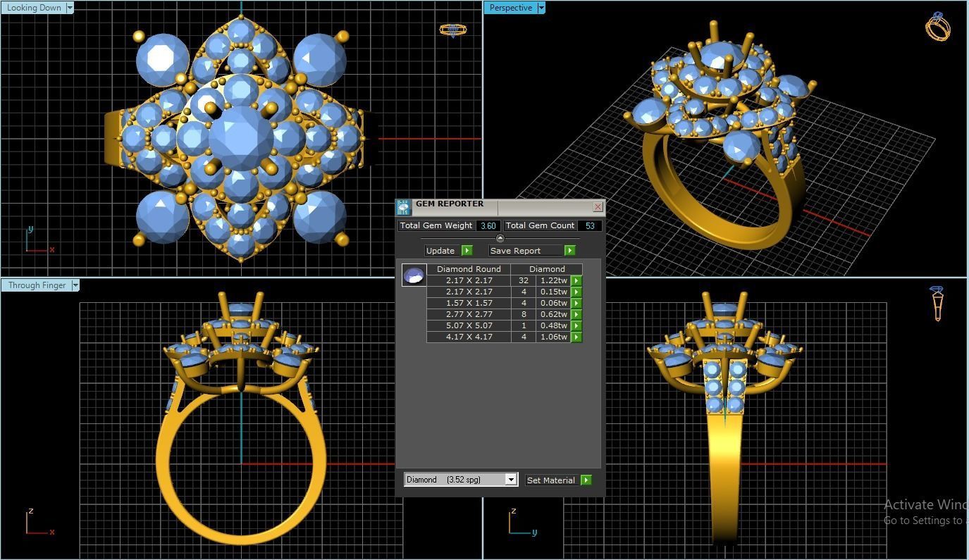Screen dimensions: 969x560
Task: Click the quantity 8 cell
Action: tap(524, 314)
